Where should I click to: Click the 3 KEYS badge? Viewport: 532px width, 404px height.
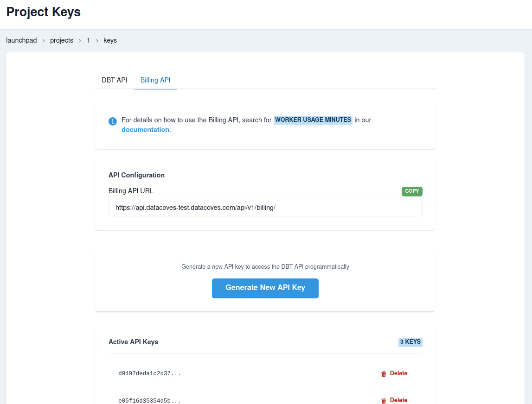point(410,342)
